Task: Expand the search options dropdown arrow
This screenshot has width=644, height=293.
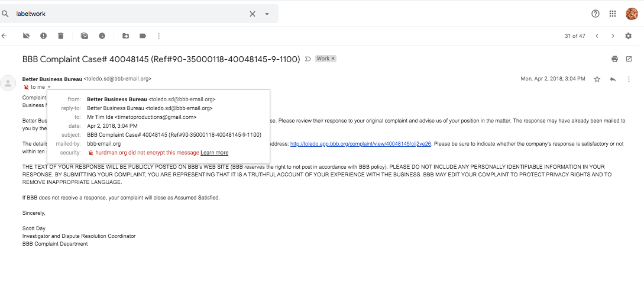Action: [267, 14]
